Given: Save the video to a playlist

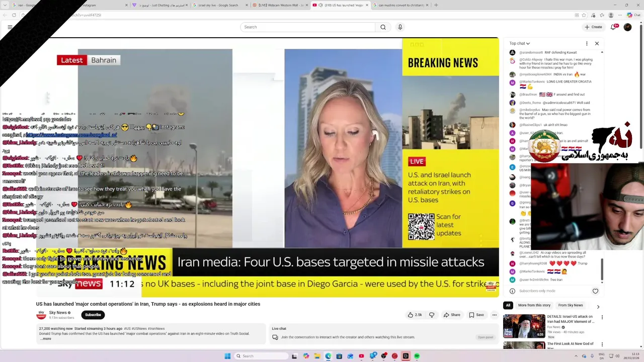Looking at the screenshot, I should coord(476,315).
